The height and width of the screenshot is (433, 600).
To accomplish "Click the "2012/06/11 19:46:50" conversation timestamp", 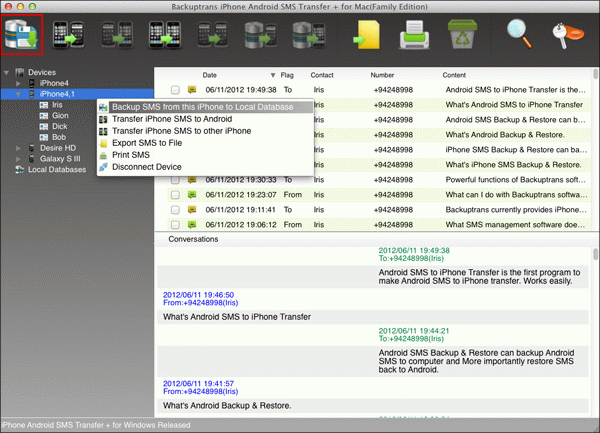I will (198, 295).
